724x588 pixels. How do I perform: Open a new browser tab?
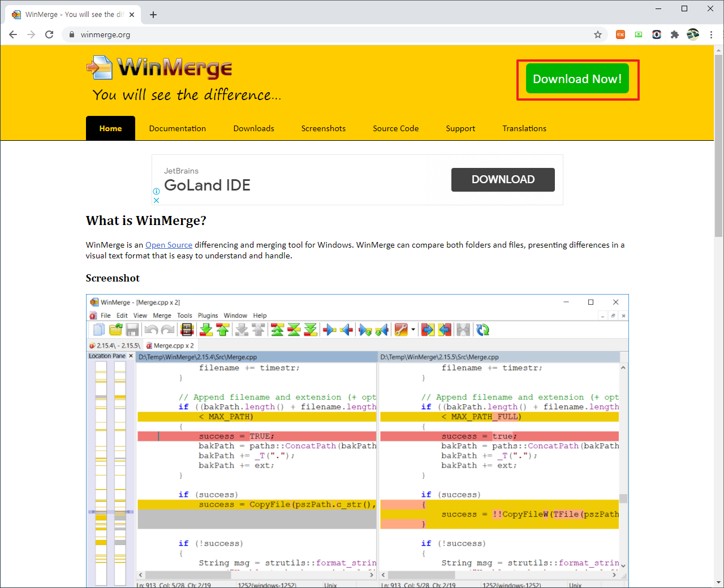tap(153, 15)
